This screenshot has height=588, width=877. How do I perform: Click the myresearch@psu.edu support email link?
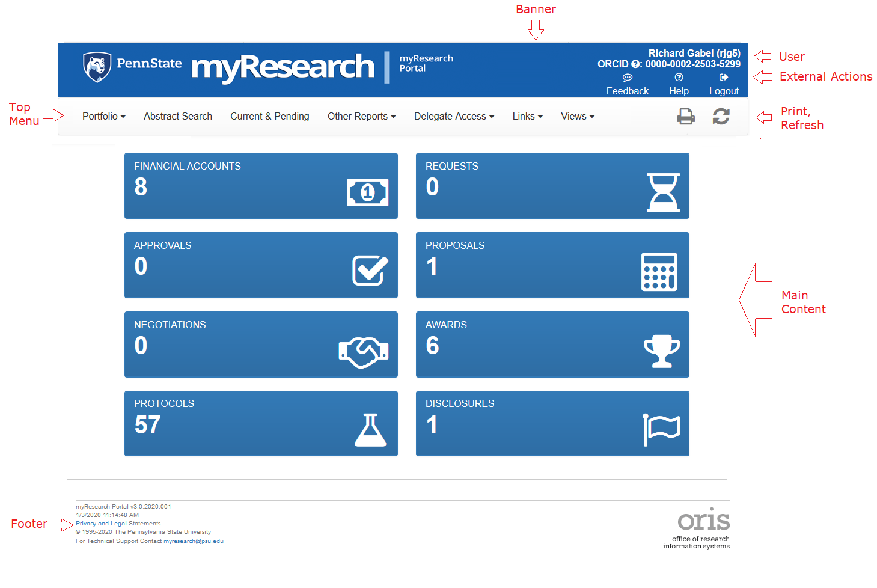(194, 541)
